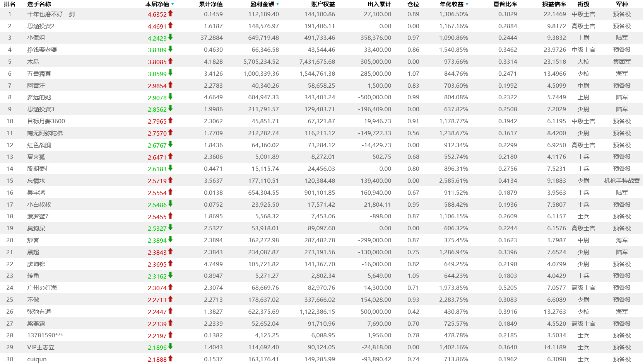643x364 pixels.
Task: Click the red up arrow in 阿富汗 row
Action: point(170,85)
